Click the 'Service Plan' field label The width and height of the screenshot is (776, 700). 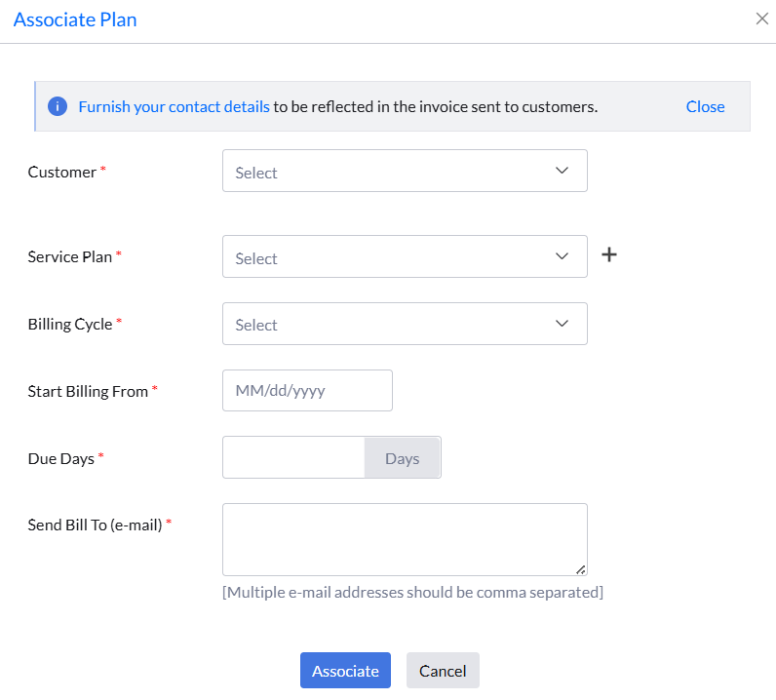click(x=70, y=256)
